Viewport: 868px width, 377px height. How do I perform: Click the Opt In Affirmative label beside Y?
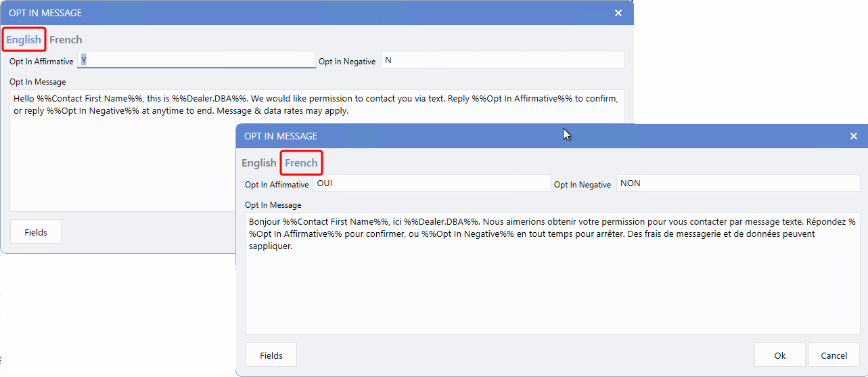[x=41, y=62]
